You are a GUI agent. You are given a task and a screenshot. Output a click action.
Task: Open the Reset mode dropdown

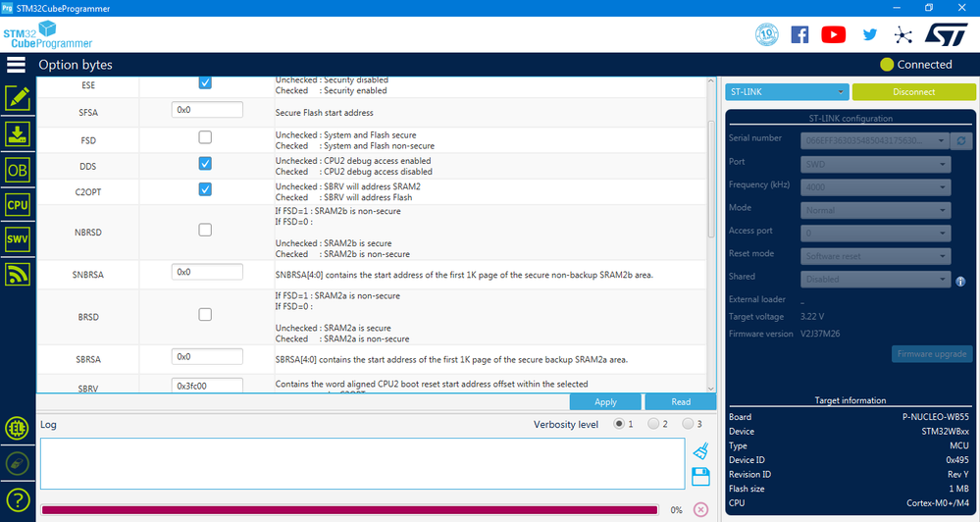click(876, 256)
